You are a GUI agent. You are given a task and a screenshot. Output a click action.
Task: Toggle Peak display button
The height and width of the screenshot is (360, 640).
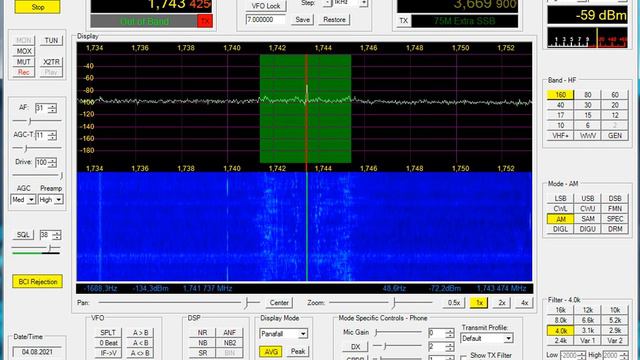pos(298,351)
